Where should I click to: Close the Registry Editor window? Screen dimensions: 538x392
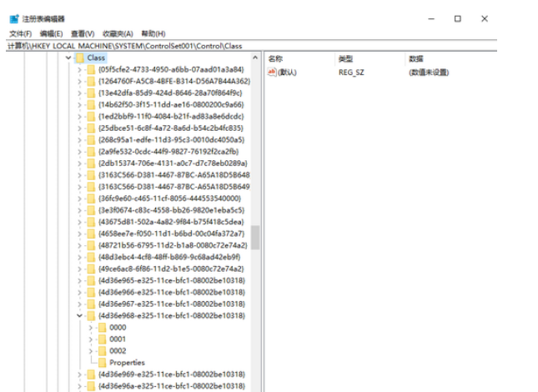pyautogui.click(x=485, y=18)
